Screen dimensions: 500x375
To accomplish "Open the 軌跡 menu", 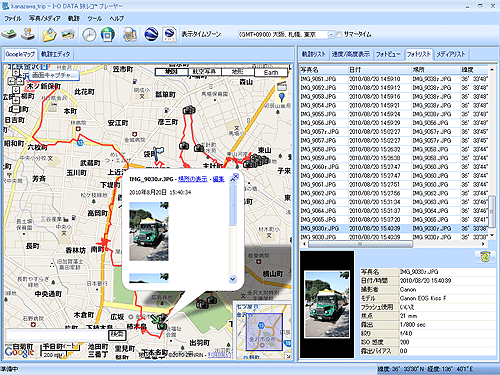I will coord(74,18).
